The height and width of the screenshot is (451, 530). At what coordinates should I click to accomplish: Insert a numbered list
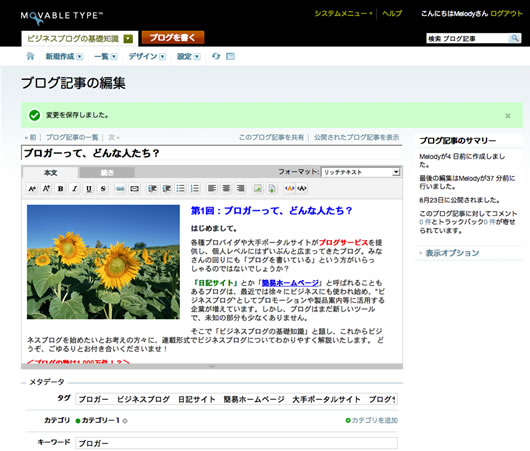[x=195, y=189]
